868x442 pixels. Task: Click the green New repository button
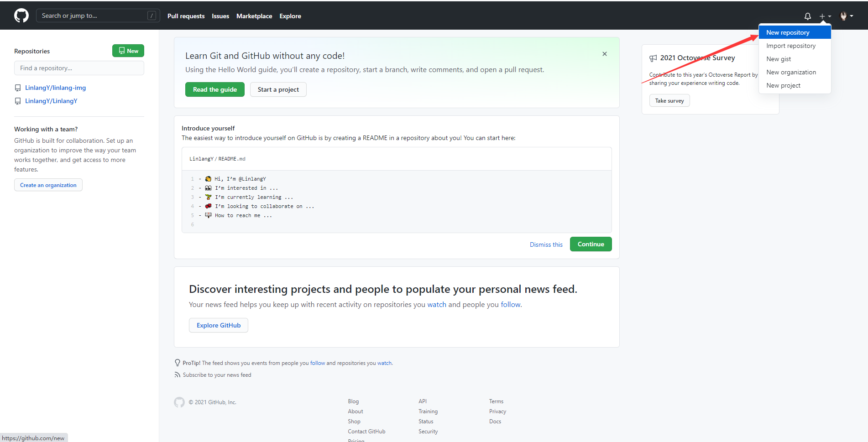(x=128, y=51)
